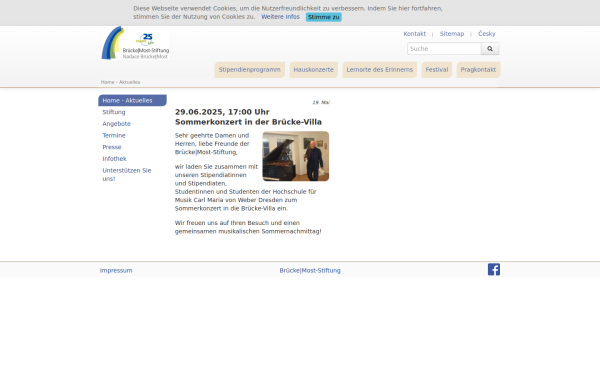Click the Home - Aktuelles breadcrumb
This screenshot has width=600, height=375.
coord(120,82)
